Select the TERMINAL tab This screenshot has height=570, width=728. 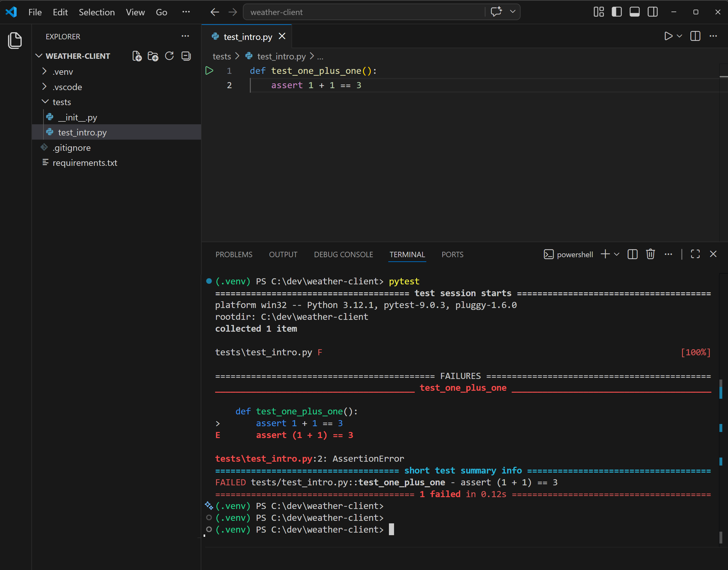pos(407,255)
